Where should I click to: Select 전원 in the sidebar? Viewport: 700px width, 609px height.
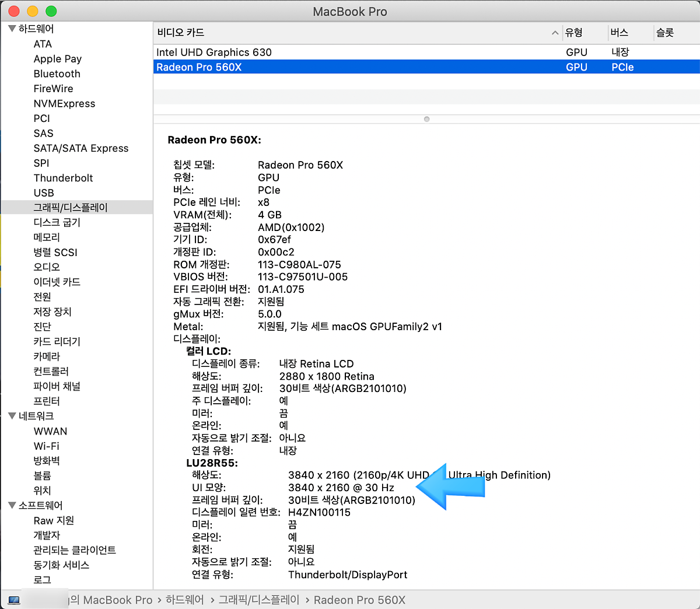[x=42, y=296]
